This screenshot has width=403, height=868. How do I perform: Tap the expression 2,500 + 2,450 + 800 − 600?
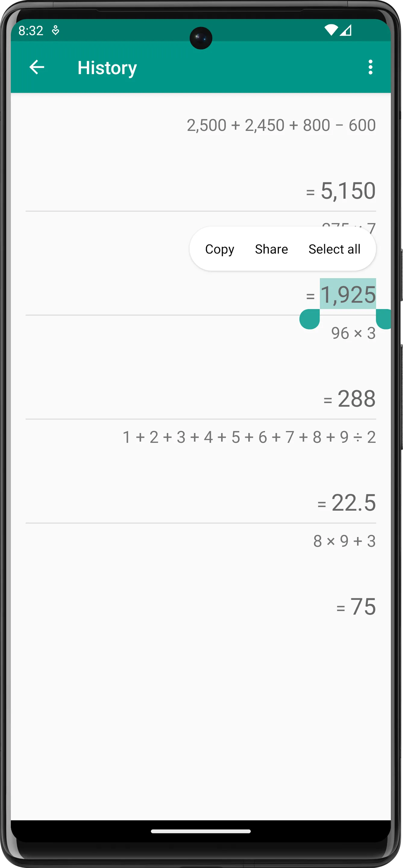(x=281, y=125)
